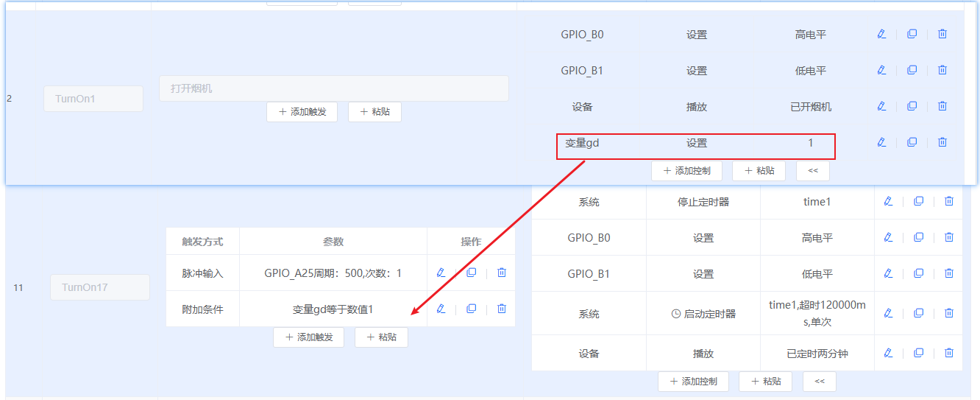The image size is (980, 400).
Task: Select the 已定时两分钟 value cell
Action: click(817, 354)
